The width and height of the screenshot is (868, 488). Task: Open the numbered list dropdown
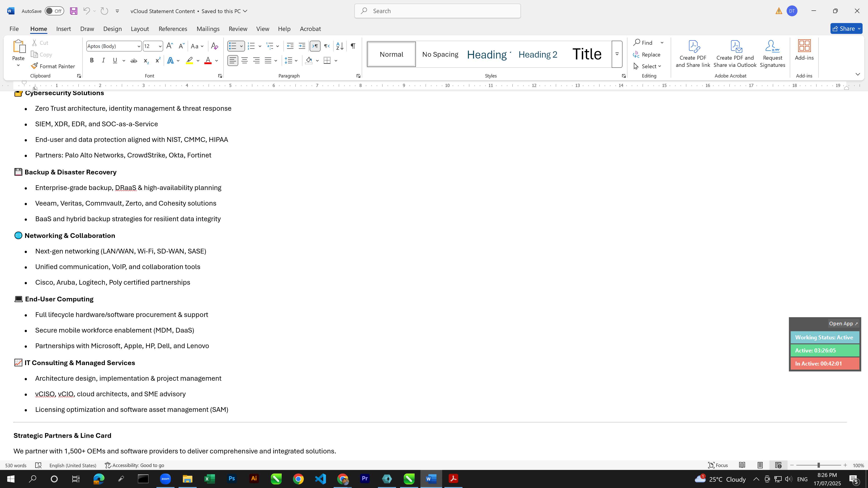point(260,46)
